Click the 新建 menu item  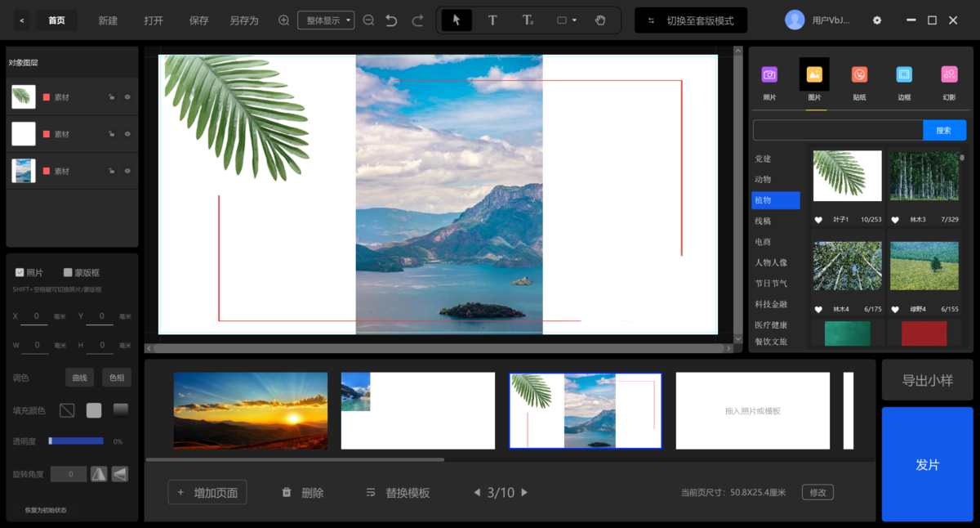(x=108, y=20)
